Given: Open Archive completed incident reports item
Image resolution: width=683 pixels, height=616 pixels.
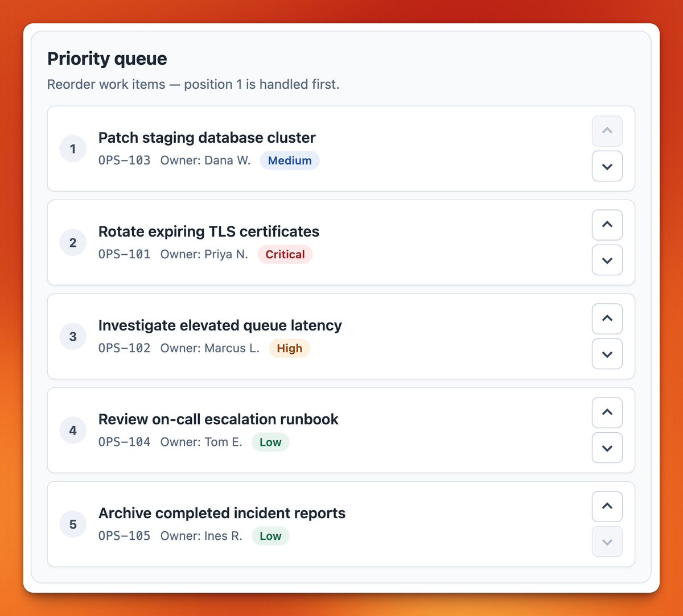Looking at the screenshot, I should click(222, 513).
